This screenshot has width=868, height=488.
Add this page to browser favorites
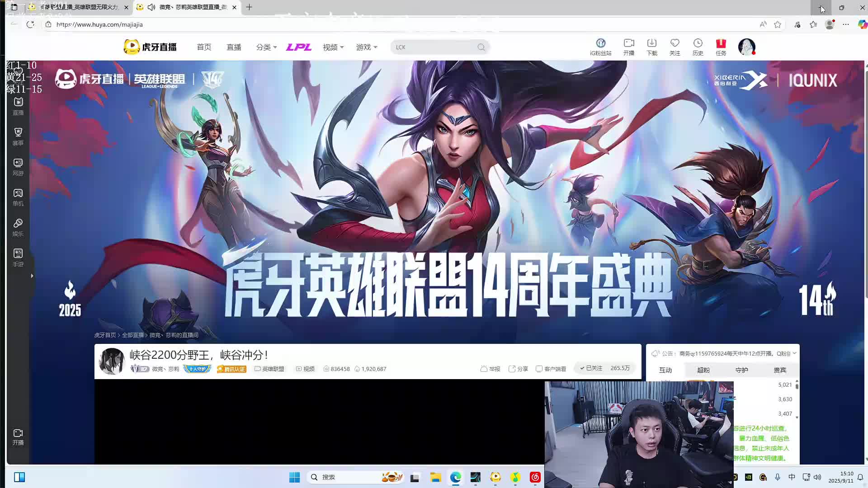coord(778,24)
